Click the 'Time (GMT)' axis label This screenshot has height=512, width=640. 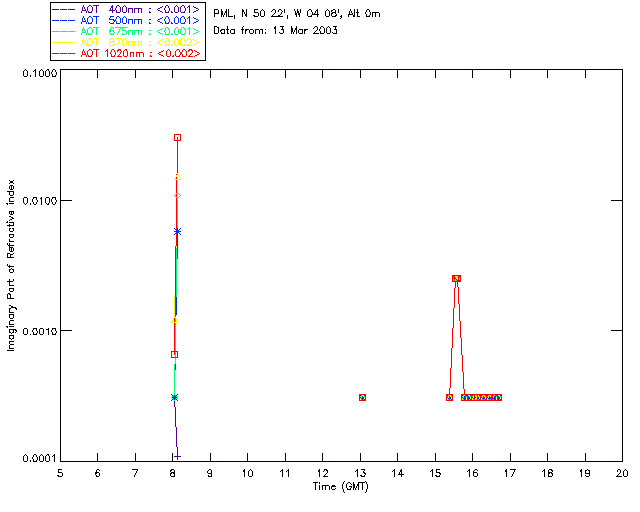pos(341,487)
